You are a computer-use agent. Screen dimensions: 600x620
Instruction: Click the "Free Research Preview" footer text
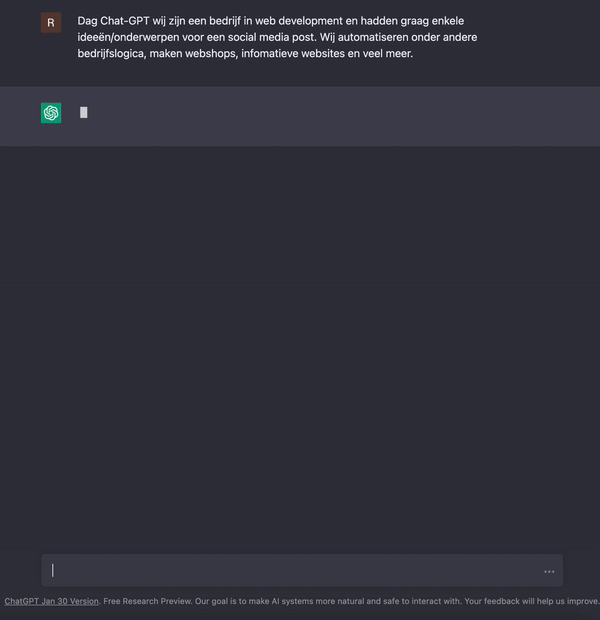147,601
